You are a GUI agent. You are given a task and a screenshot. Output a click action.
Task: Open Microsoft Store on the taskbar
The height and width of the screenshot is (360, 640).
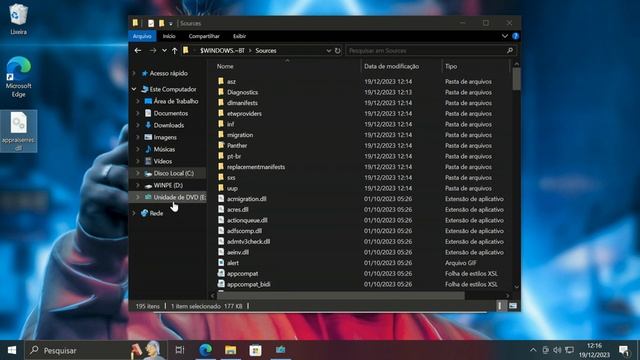coord(256,350)
